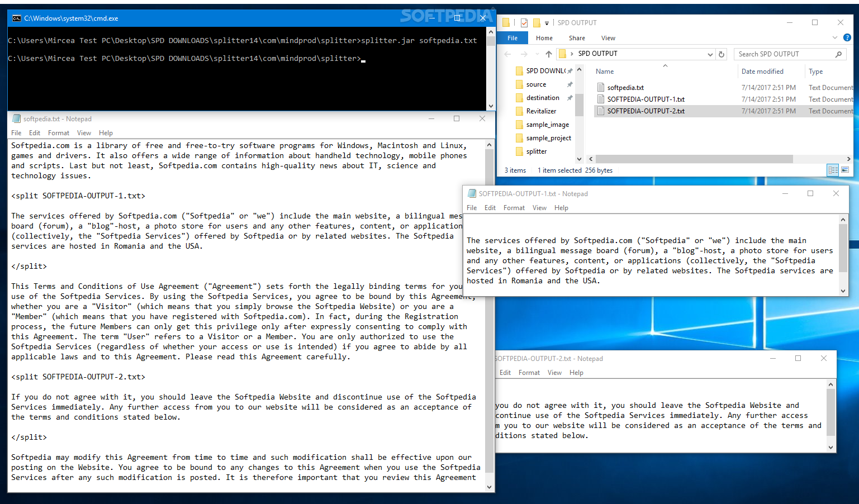
Task: Open the destination folder in navigation pane
Action: pos(542,98)
